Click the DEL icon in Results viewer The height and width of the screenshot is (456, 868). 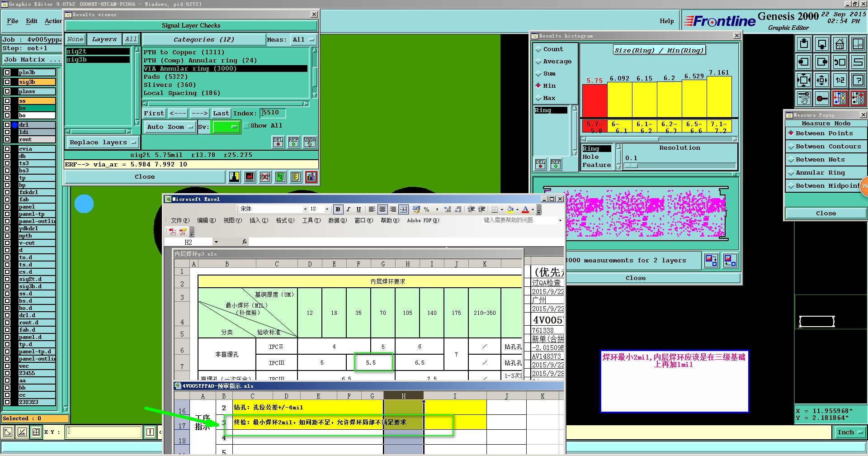coord(278,142)
